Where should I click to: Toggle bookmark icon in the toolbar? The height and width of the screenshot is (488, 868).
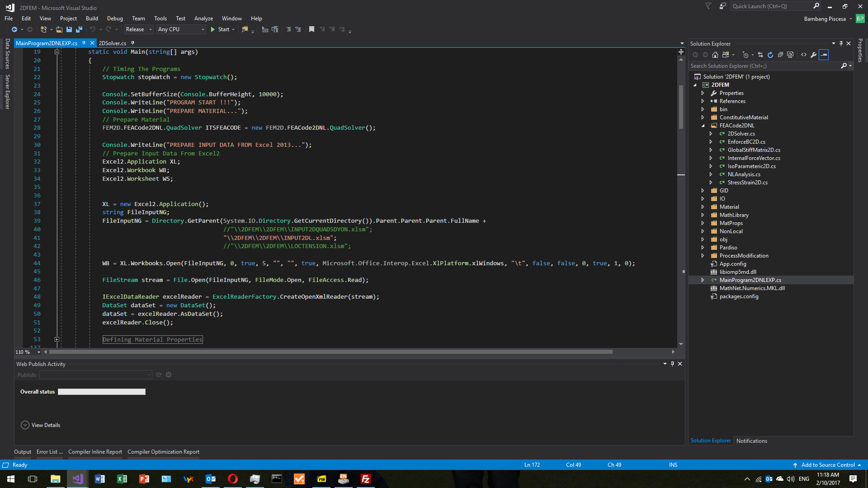[x=311, y=29]
